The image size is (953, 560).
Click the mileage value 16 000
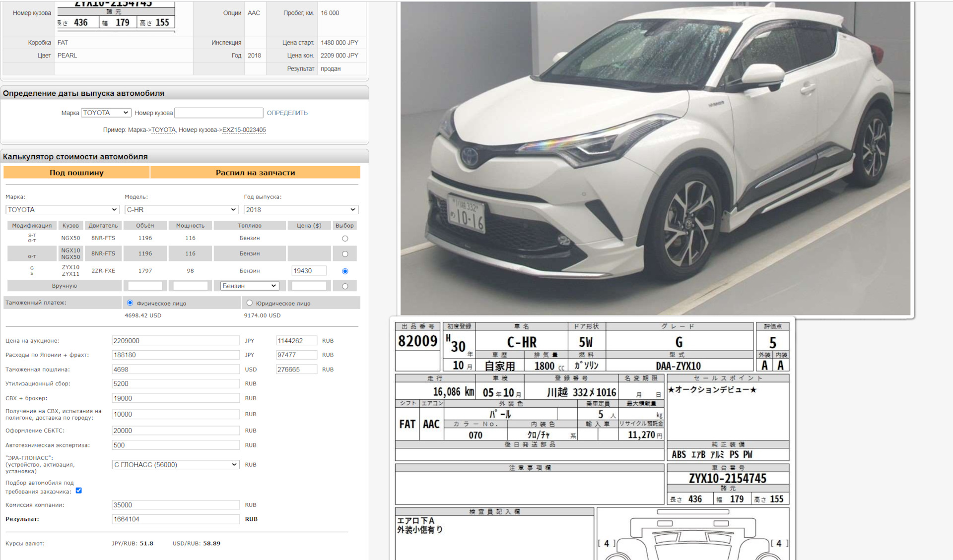330,13
